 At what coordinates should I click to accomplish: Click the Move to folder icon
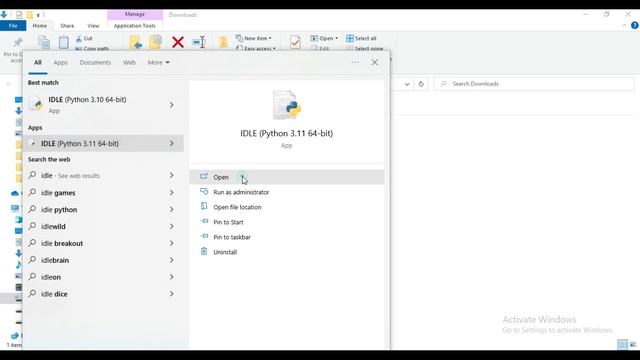coord(136,42)
